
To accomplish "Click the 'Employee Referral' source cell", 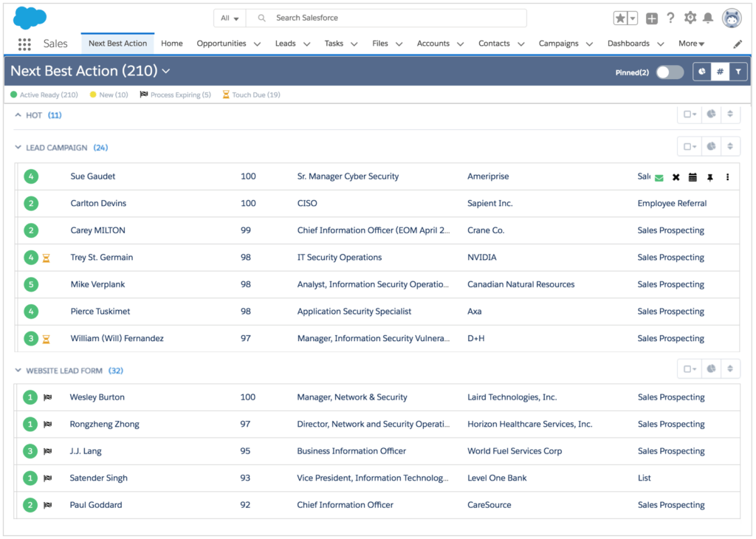I will pyautogui.click(x=672, y=204).
